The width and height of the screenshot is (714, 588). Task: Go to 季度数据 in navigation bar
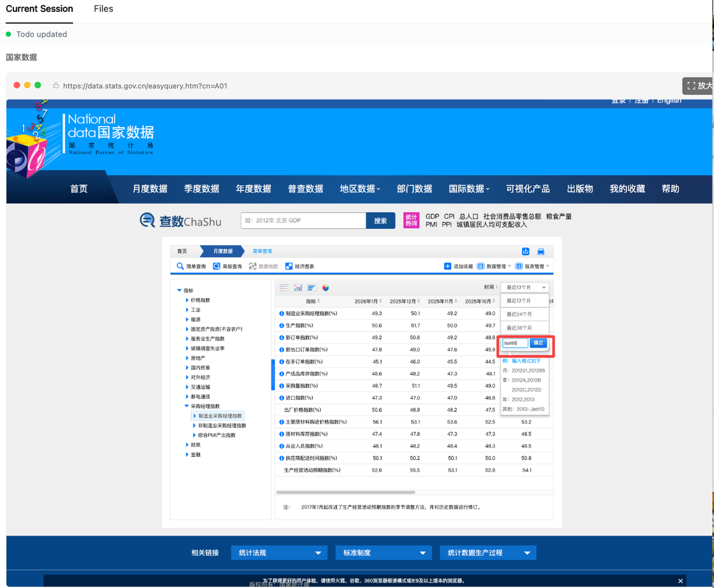pos(202,189)
